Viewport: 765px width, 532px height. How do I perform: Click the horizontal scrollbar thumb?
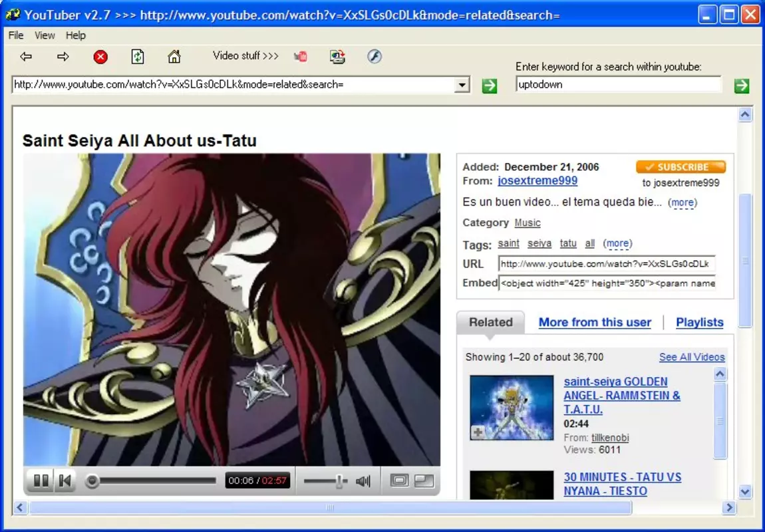coord(331,507)
